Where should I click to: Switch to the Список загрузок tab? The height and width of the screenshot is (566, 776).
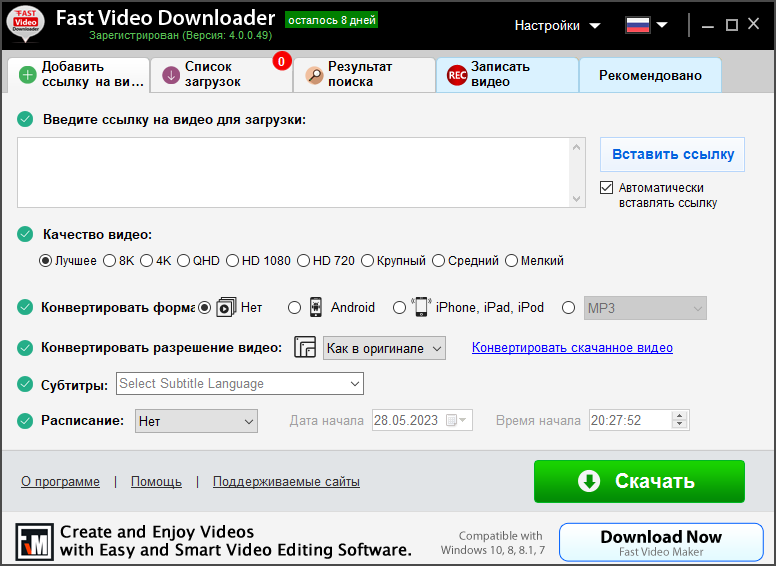(220, 75)
